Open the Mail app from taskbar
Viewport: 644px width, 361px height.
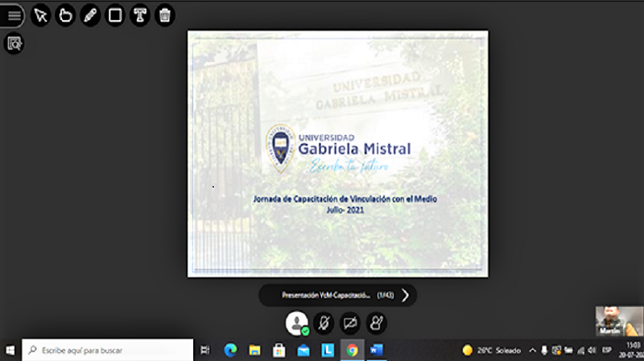click(303, 351)
